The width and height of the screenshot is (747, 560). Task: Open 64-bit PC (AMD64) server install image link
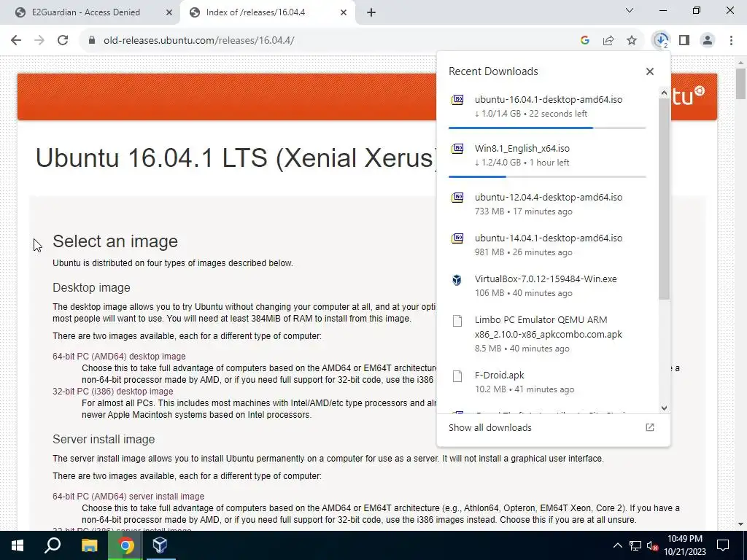pyautogui.click(x=128, y=497)
